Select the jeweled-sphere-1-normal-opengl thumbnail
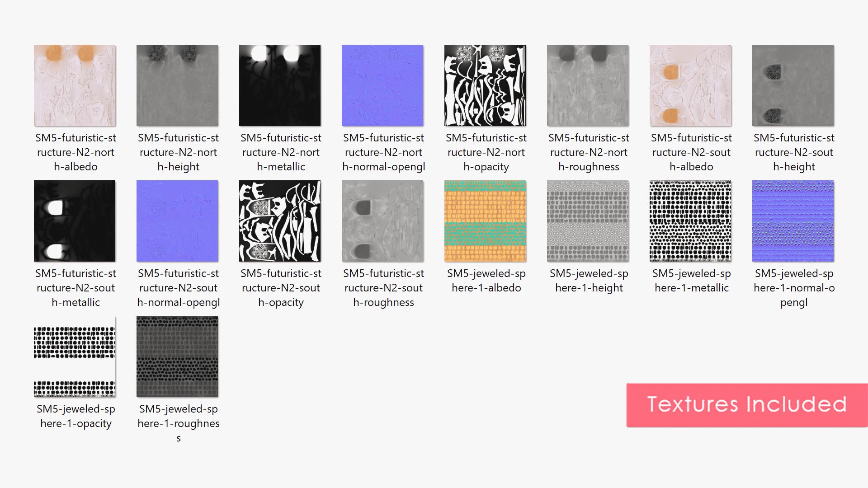Image resolution: width=868 pixels, height=488 pixels. point(793,221)
